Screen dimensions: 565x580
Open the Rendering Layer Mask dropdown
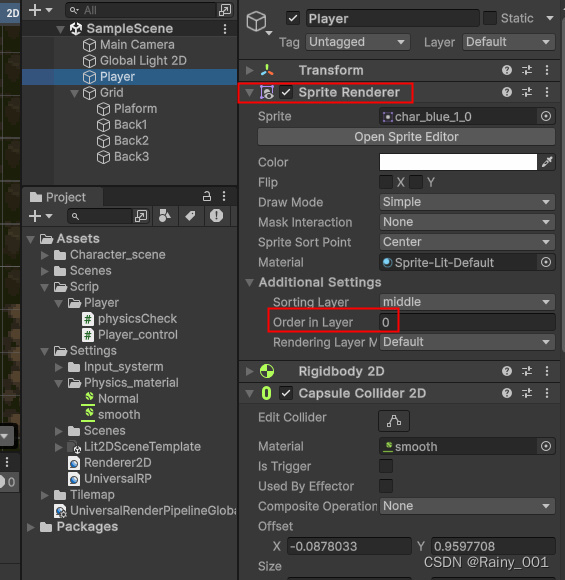pyautogui.click(x=467, y=342)
